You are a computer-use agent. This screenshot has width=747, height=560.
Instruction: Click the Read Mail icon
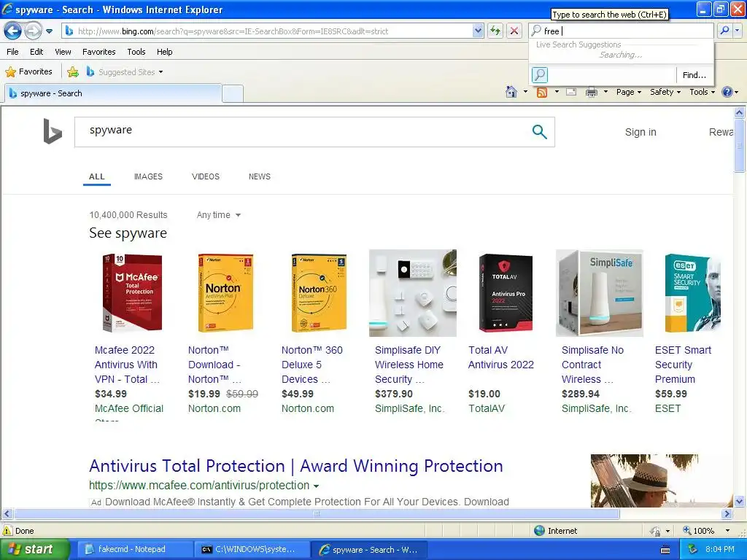pyautogui.click(x=571, y=92)
